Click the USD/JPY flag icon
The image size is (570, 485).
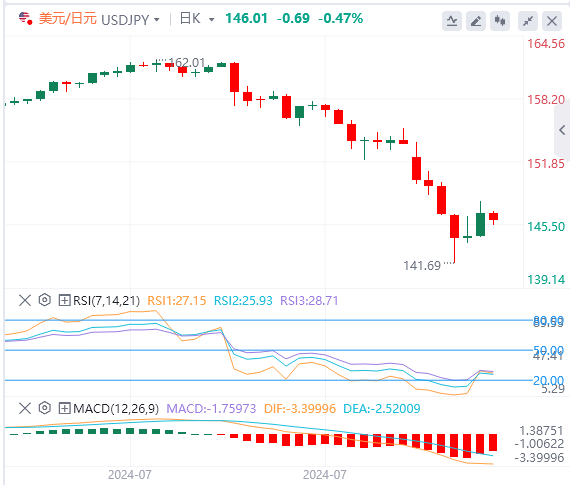point(25,18)
